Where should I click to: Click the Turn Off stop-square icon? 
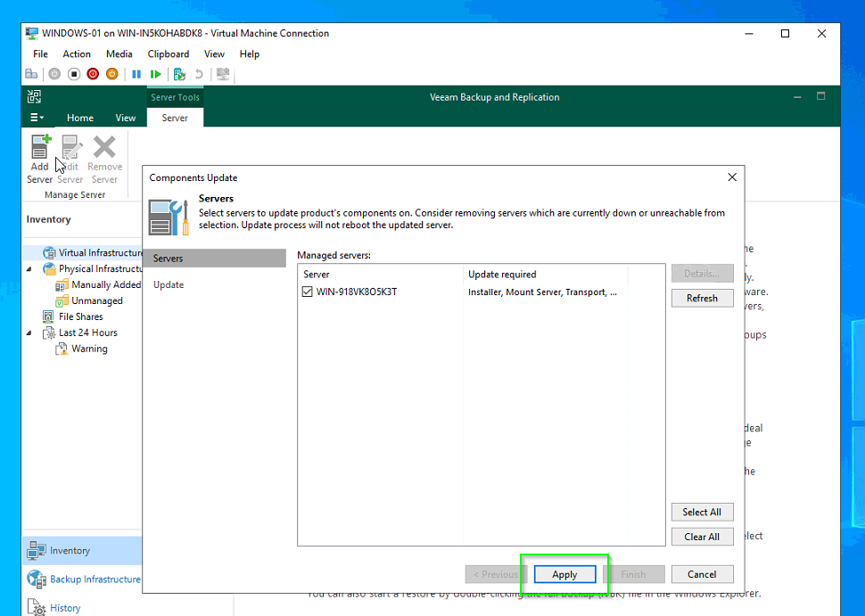tap(74, 74)
